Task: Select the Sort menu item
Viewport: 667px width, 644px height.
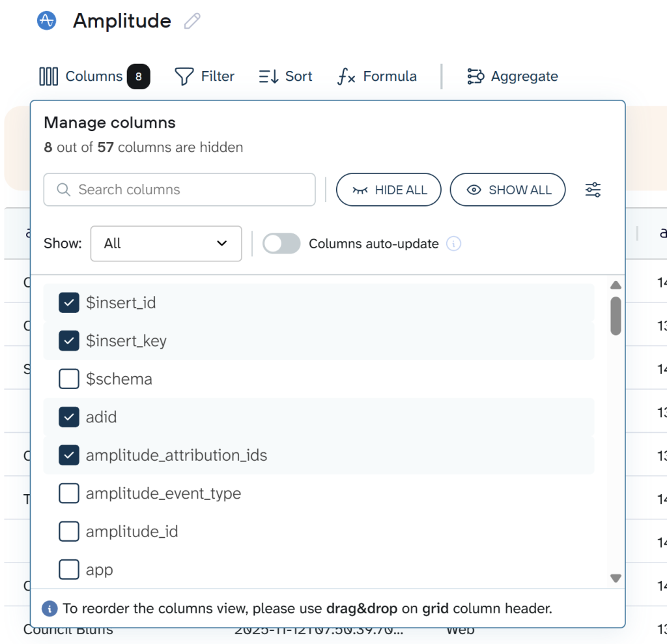Action: [x=285, y=76]
